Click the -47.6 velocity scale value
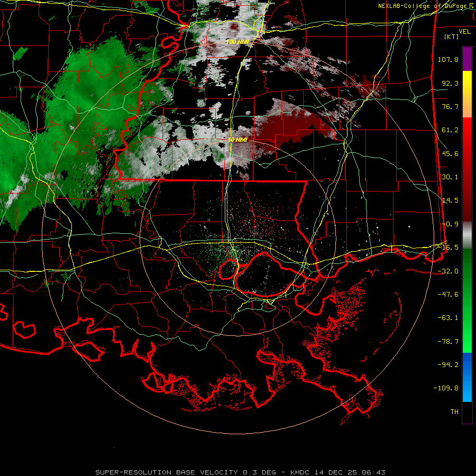 tap(448, 295)
